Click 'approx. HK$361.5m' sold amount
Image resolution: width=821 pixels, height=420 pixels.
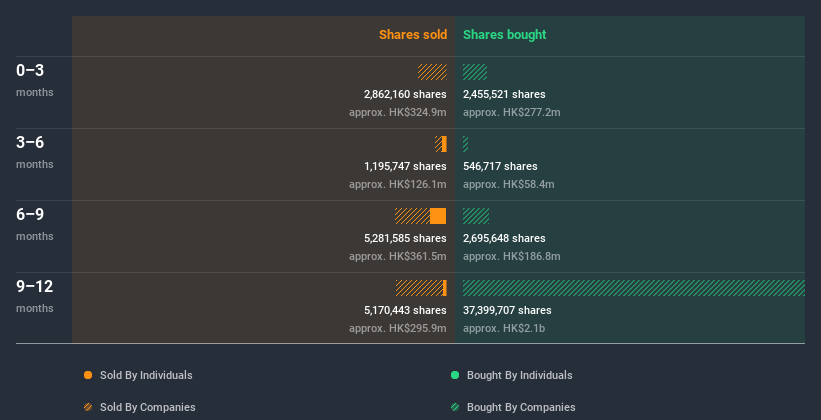point(398,257)
